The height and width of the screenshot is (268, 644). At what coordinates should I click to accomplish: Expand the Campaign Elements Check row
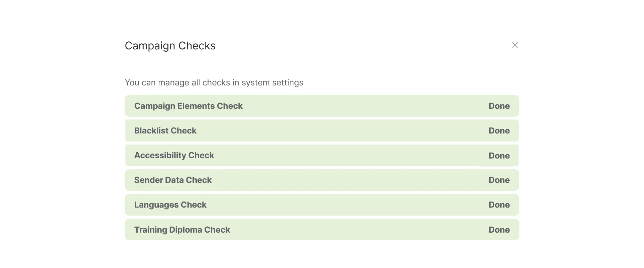click(322, 106)
